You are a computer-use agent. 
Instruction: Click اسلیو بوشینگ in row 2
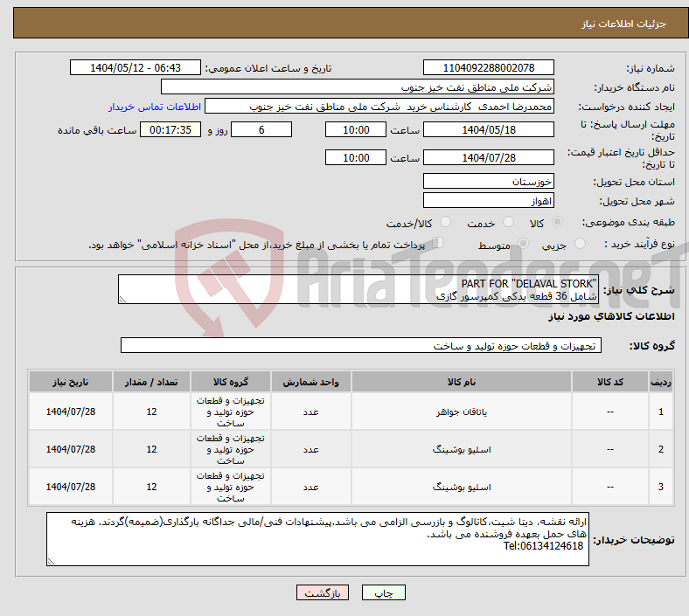tap(462, 449)
